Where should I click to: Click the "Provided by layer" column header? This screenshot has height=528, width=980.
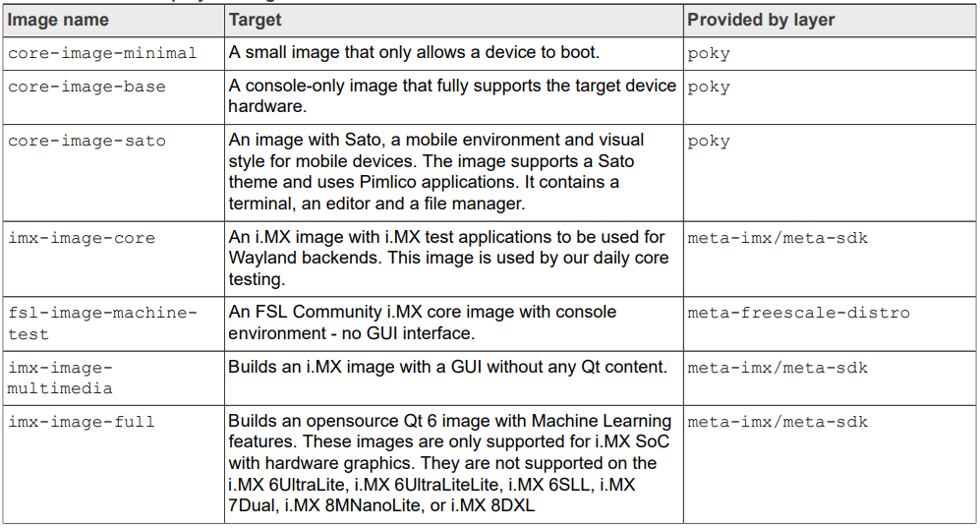(762, 20)
